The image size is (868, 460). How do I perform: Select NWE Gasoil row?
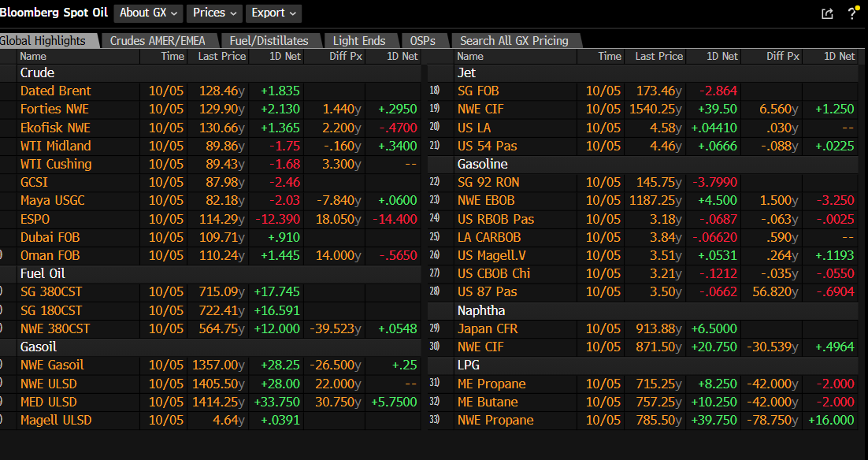pos(210,365)
